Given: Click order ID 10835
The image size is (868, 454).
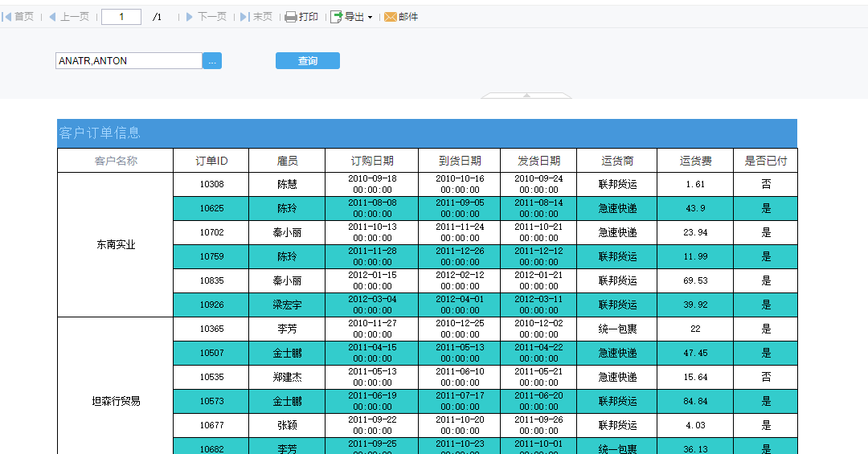Looking at the screenshot, I should click(x=211, y=280).
